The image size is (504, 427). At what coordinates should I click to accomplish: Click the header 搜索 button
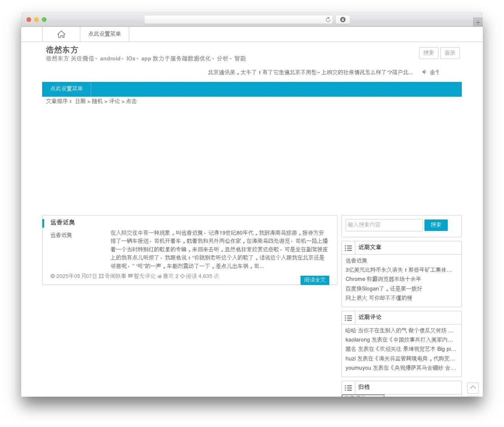(428, 53)
